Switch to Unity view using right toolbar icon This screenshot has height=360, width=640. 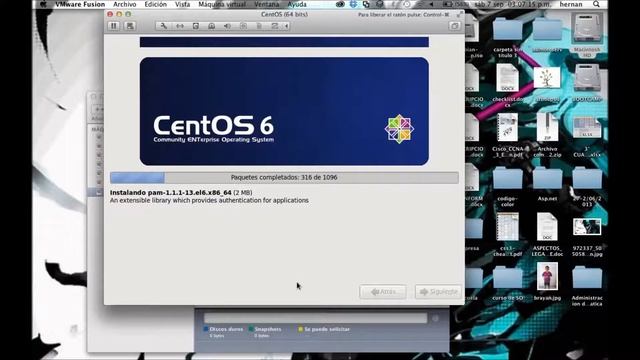point(454,26)
